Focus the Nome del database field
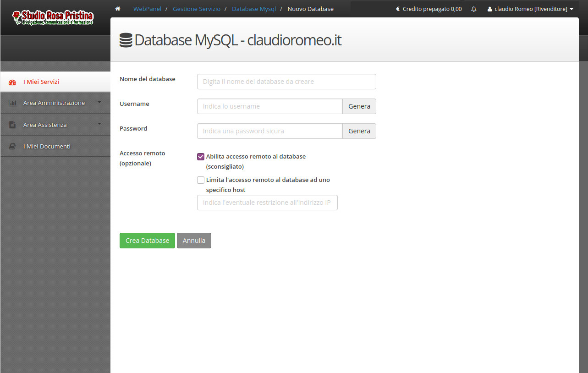 tap(286, 82)
